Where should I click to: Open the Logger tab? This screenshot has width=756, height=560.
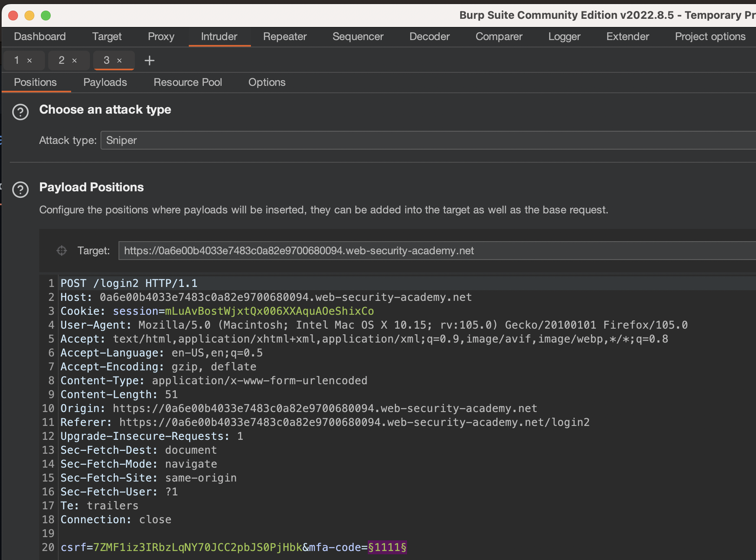click(564, 37)
